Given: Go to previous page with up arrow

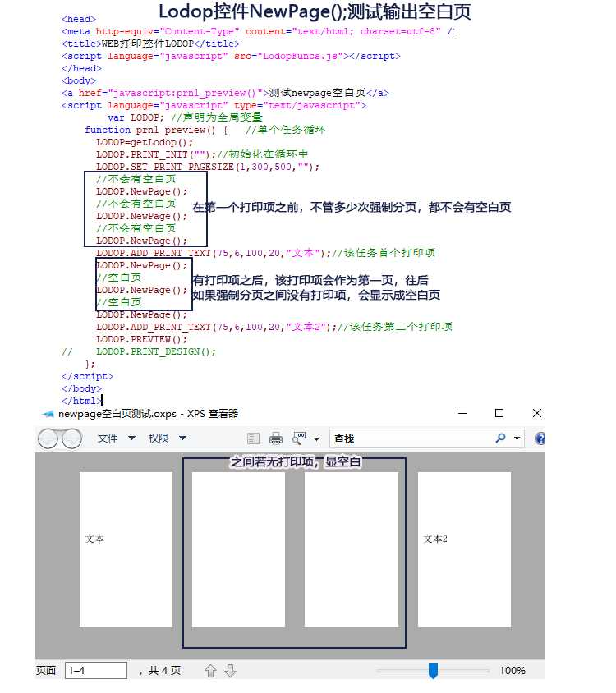Looking at the screenshot, I should tap(210, 671).
